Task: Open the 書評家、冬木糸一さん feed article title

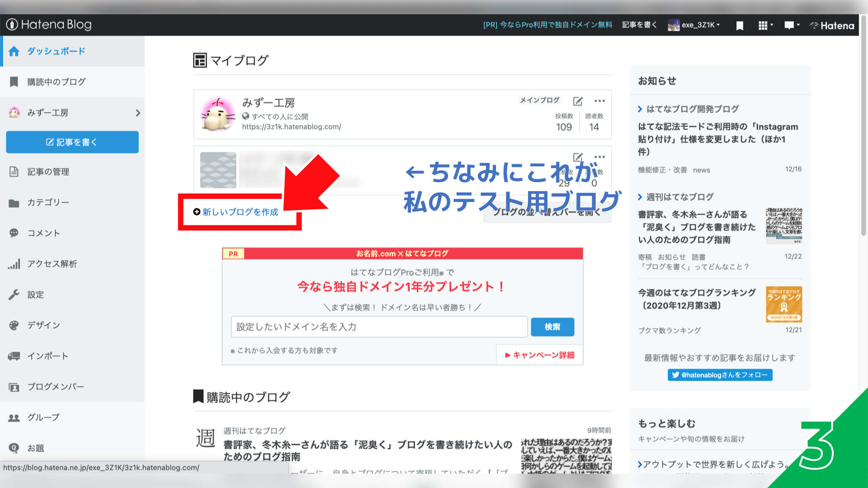Action: tap(368, 450)
